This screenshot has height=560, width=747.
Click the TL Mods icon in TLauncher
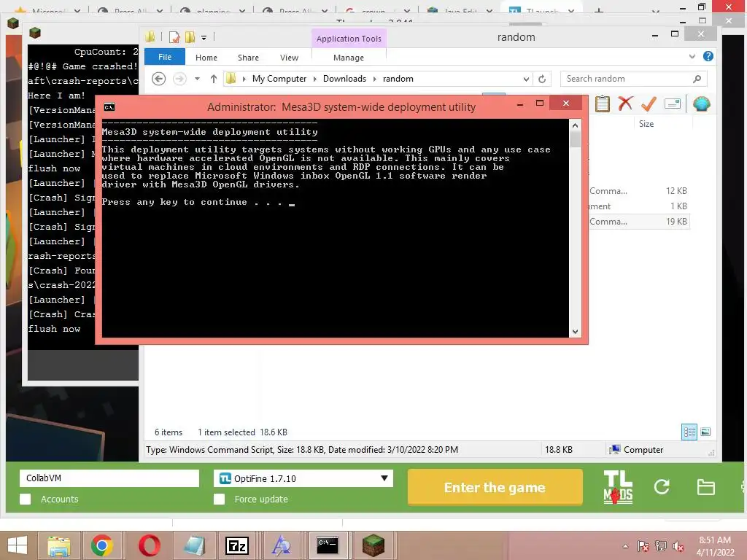coord(618,487)
